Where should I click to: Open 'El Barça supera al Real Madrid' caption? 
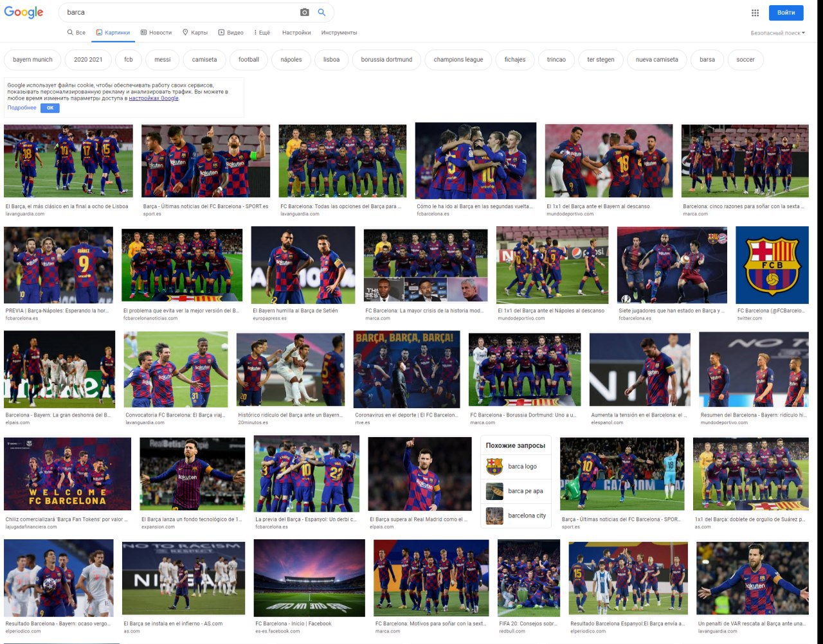(x=419, y=519)
